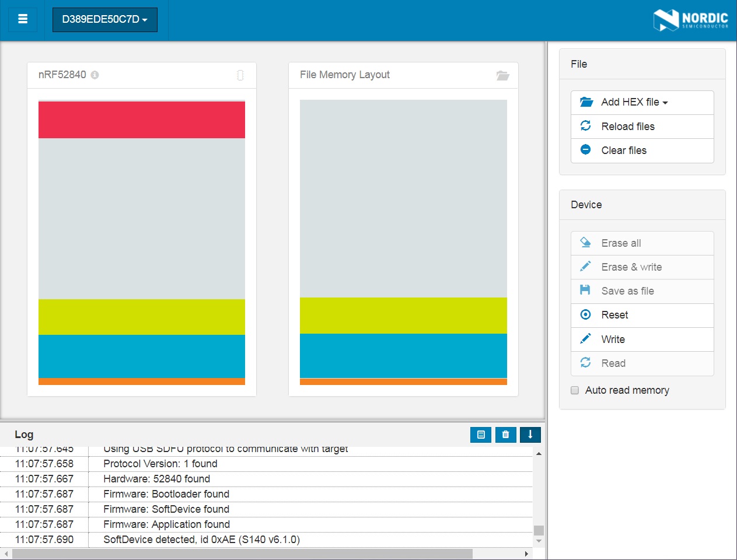This screenshot has width=737, height=560.
Task: Click the 11:07:57.690 timestamp
Action: (x=44, y=540)
